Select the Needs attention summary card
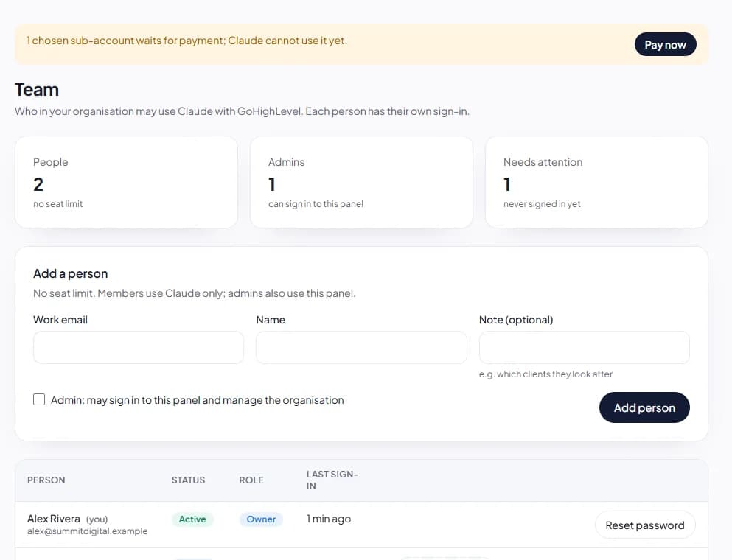 [596, 182]
